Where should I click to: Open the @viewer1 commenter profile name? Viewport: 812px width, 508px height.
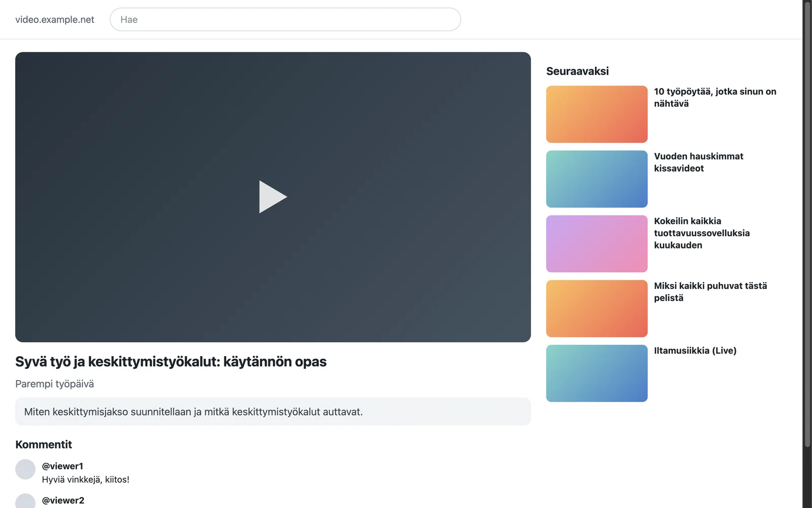pyautogui.click(x=62, y=466)
